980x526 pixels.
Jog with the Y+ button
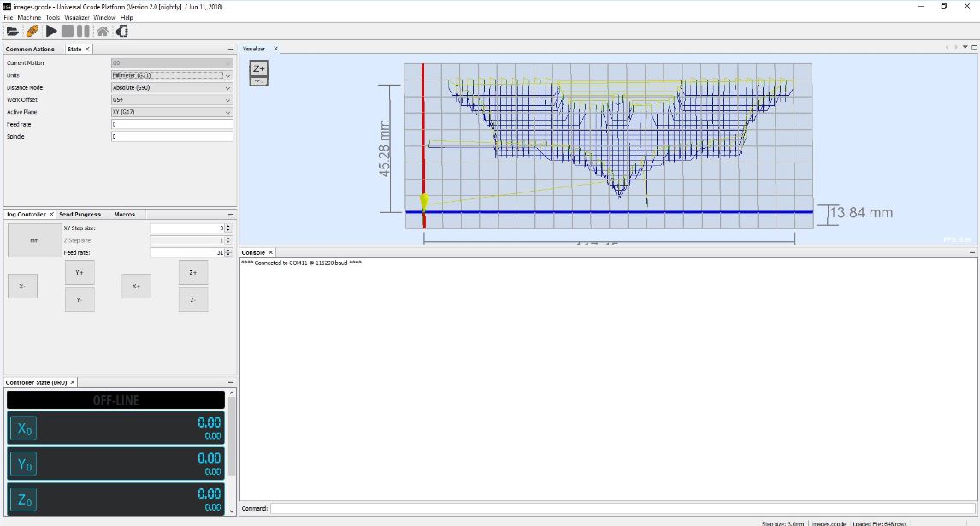coord(80,273)
